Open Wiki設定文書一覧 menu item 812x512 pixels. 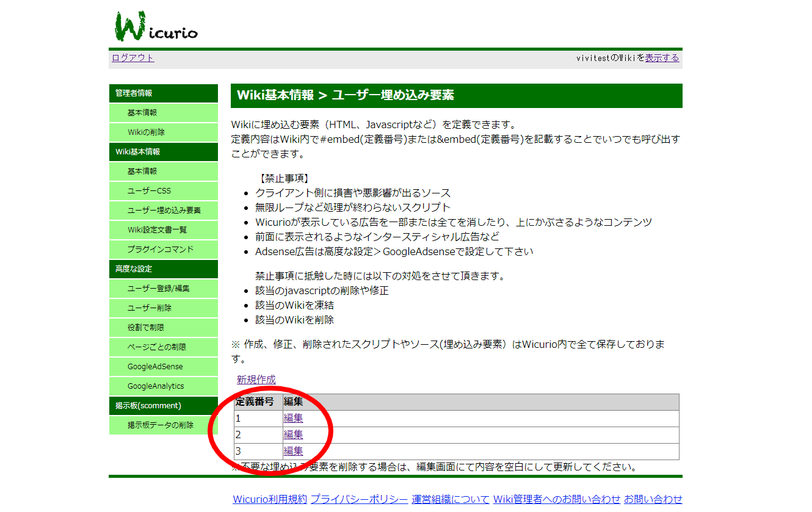[x=157, y=230]
